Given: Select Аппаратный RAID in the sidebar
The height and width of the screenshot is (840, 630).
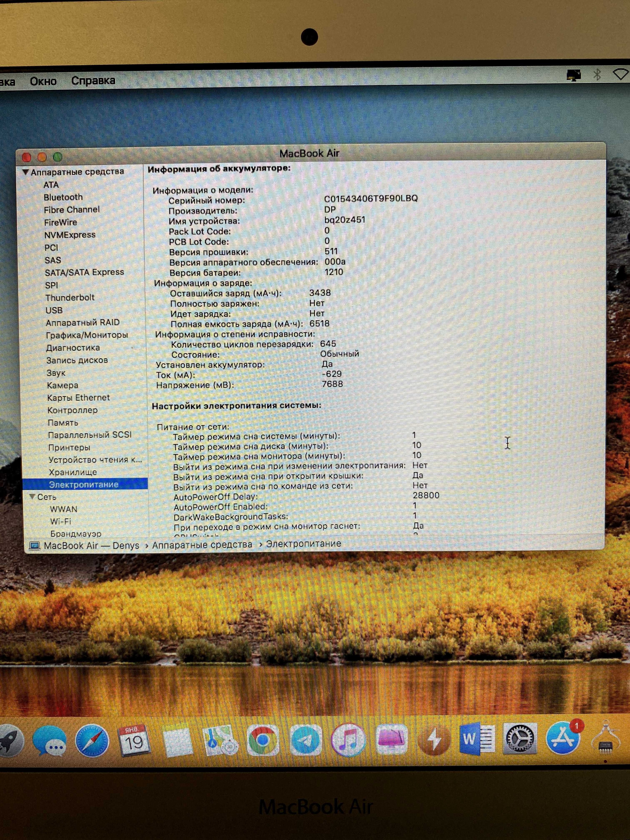Looking at the screenshot, I should 83,322.
